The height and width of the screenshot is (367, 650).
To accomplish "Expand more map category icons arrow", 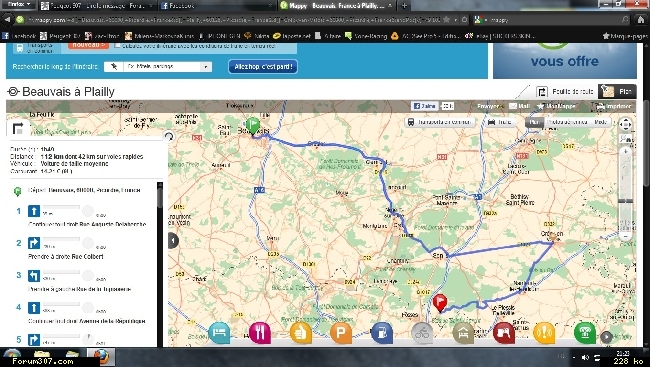I will (606, 337).
